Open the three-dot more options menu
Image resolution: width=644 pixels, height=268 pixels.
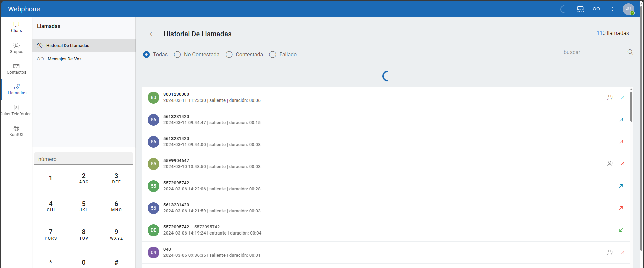(612, 9)
